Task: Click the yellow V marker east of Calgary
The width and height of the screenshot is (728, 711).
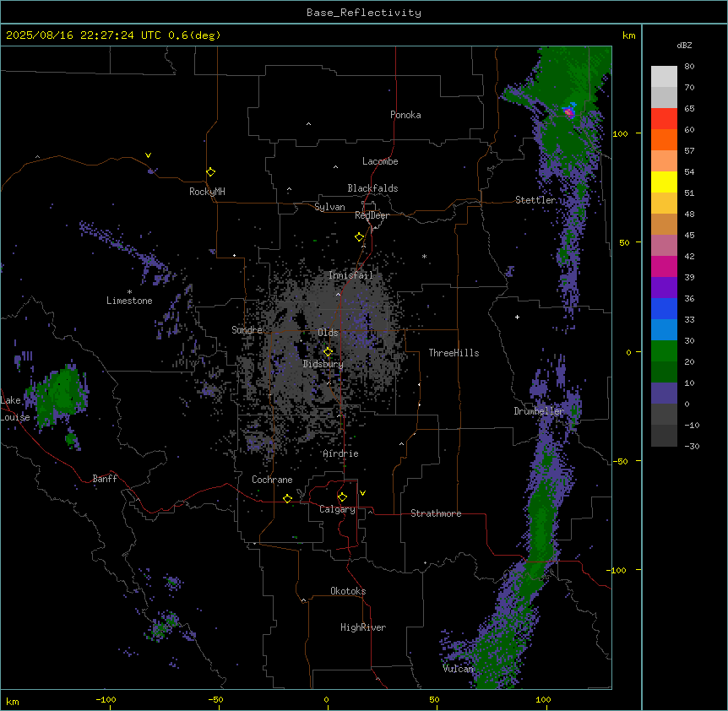Action: (x=362, y=493)
